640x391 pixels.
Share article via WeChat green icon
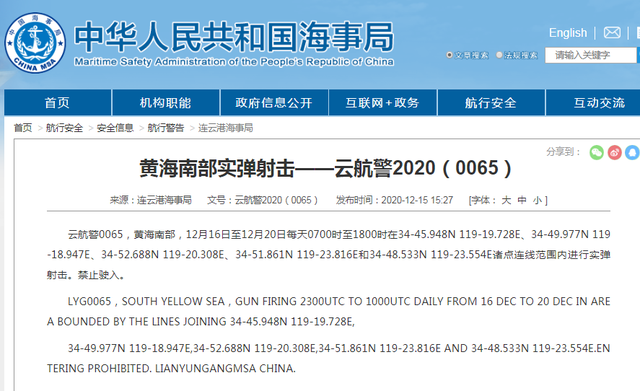coord(597,153)
